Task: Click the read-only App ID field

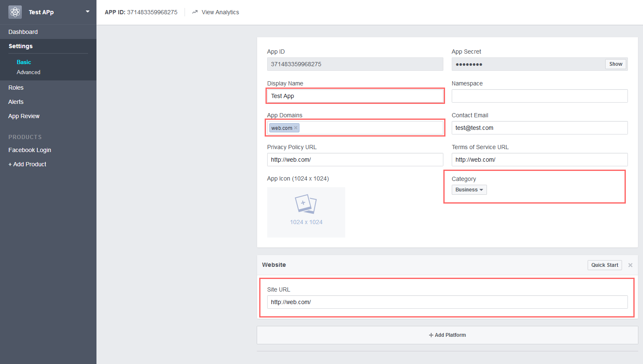Action: (x=355, y=64)
